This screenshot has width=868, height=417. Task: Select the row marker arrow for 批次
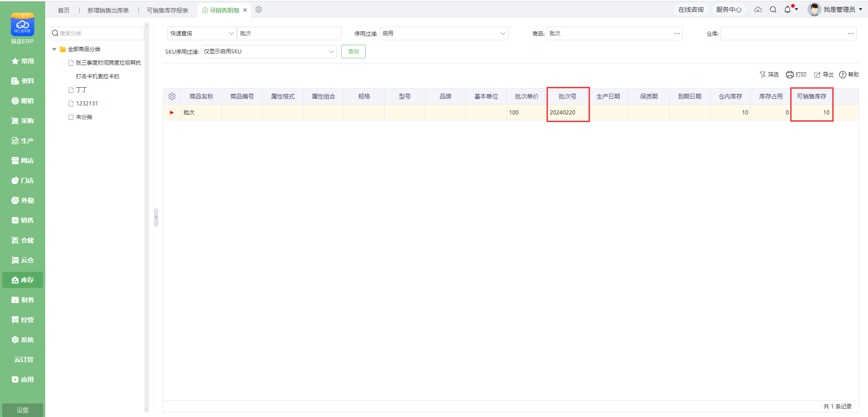[172, 113]
